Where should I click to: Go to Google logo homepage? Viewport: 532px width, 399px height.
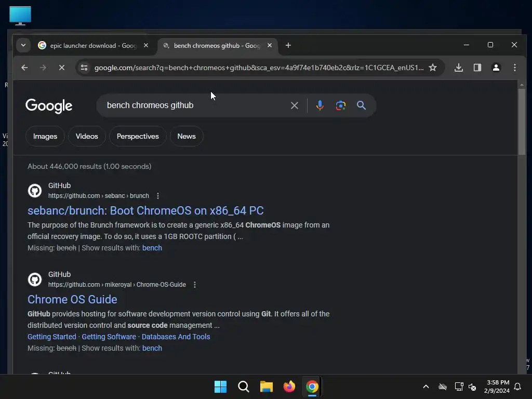(49, 106)
